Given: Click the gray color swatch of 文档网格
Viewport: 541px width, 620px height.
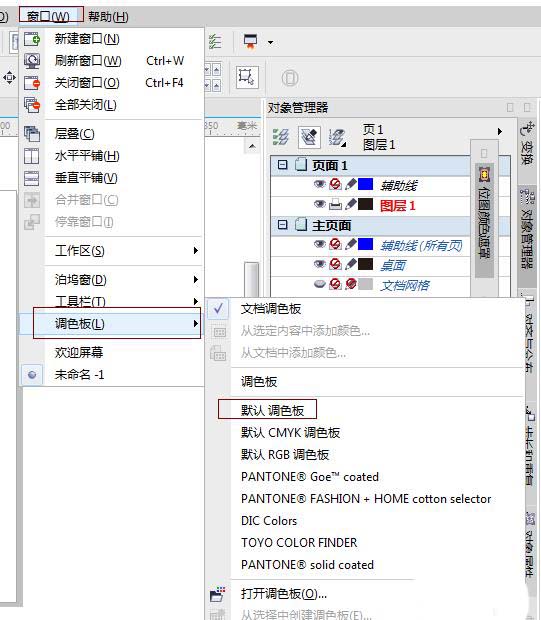Looking at the screenshot, I should 365,284.
